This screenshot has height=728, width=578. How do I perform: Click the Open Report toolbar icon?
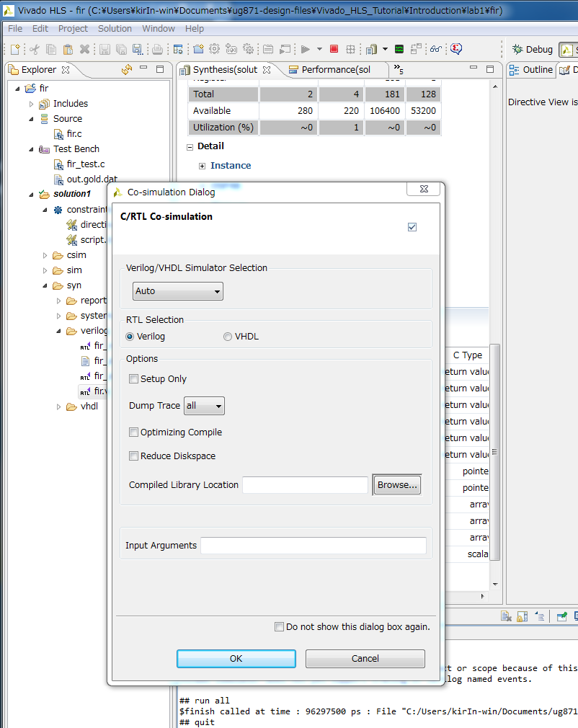click(x=371, y=49)
